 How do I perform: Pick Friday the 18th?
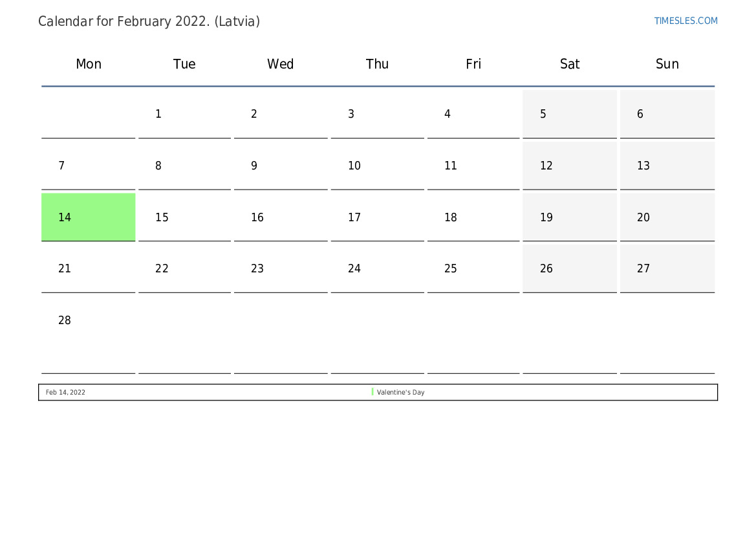click(473, 217)
